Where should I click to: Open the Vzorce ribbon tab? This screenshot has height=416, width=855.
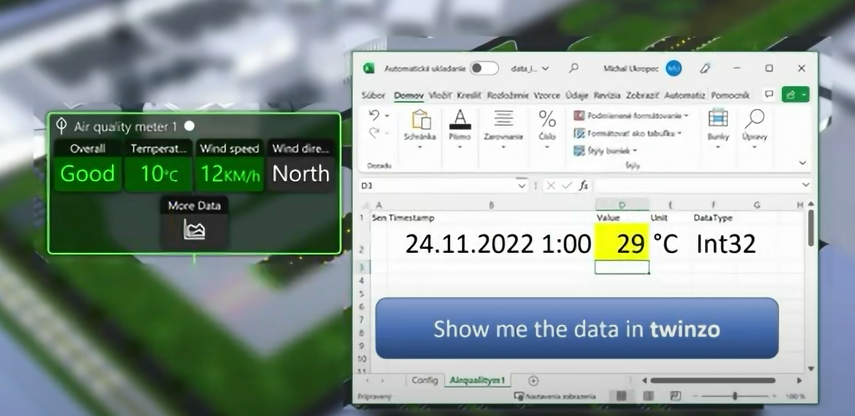pos(546,95)
